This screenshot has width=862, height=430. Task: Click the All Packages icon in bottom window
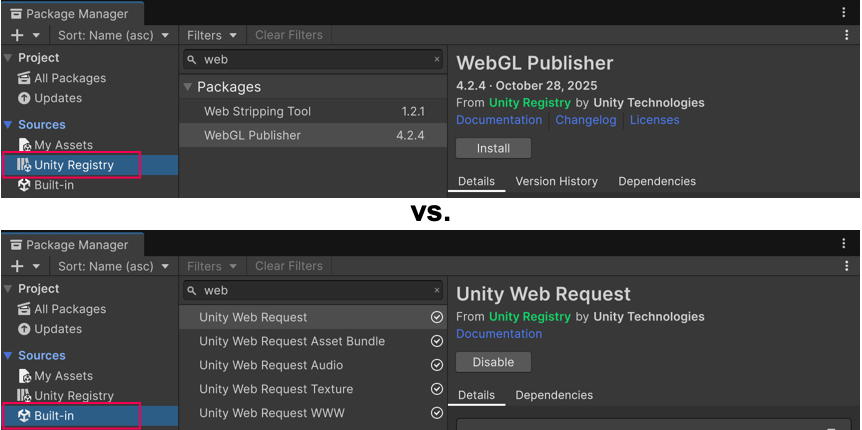(x=24, y=309)
